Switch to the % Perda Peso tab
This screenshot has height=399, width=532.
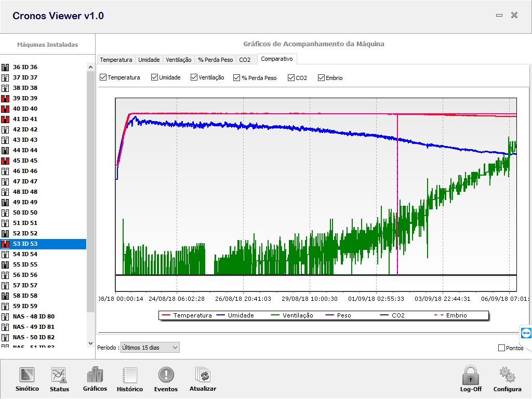pos(215,60)
